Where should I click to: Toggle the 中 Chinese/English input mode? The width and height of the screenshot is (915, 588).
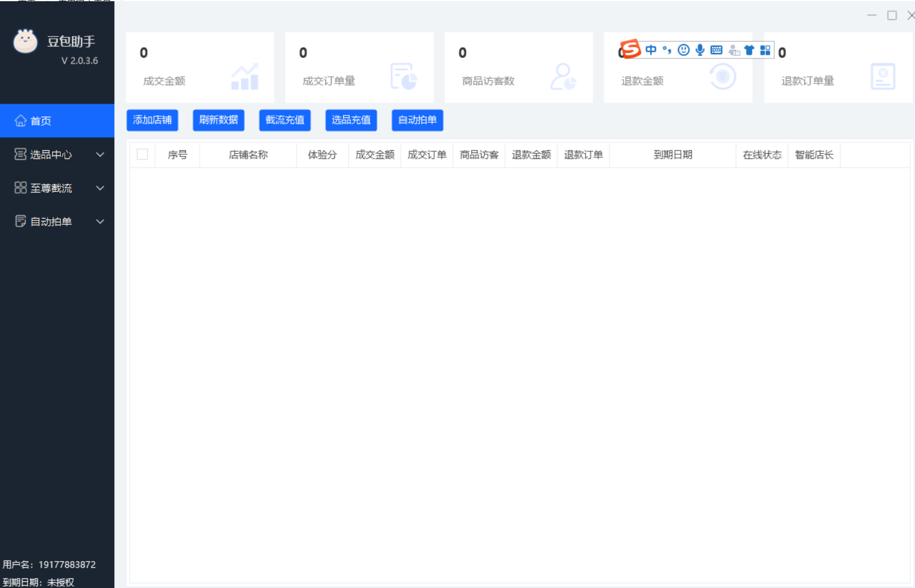pyautogui.click(x=651, y=50)
